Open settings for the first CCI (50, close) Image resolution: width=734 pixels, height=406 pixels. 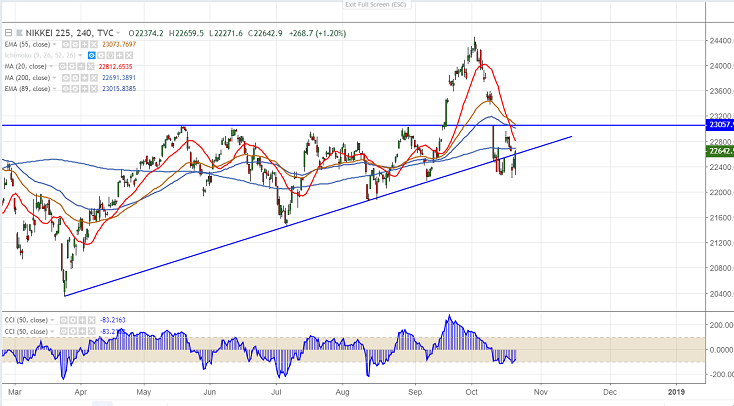pos(73,320)
